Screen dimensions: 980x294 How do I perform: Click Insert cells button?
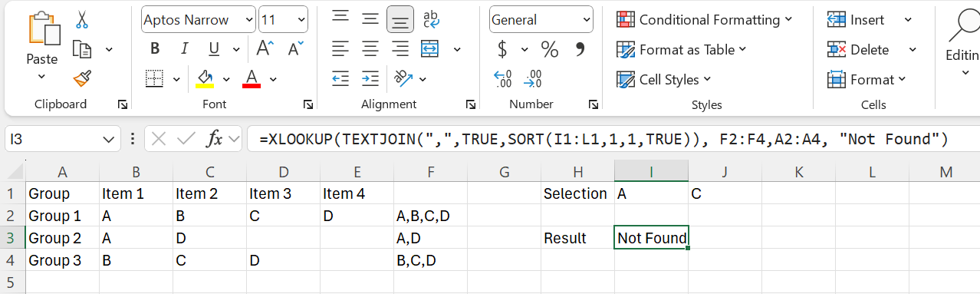857,20
